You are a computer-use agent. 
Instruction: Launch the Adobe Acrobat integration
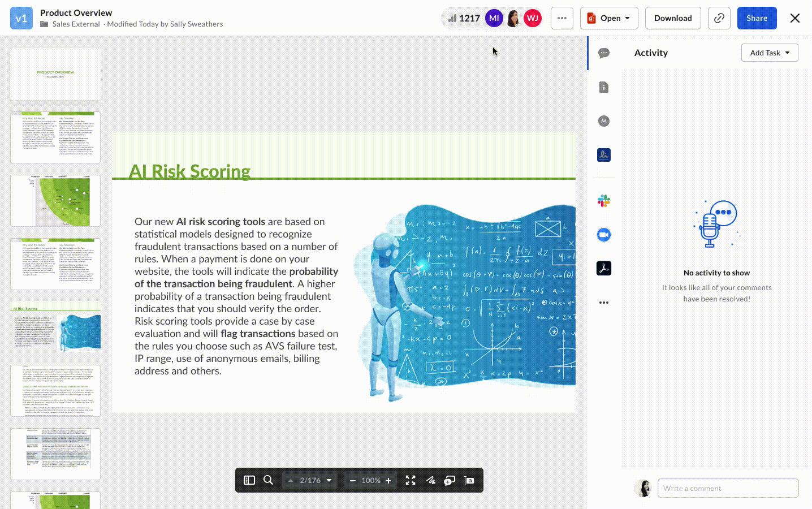[604, 269]
